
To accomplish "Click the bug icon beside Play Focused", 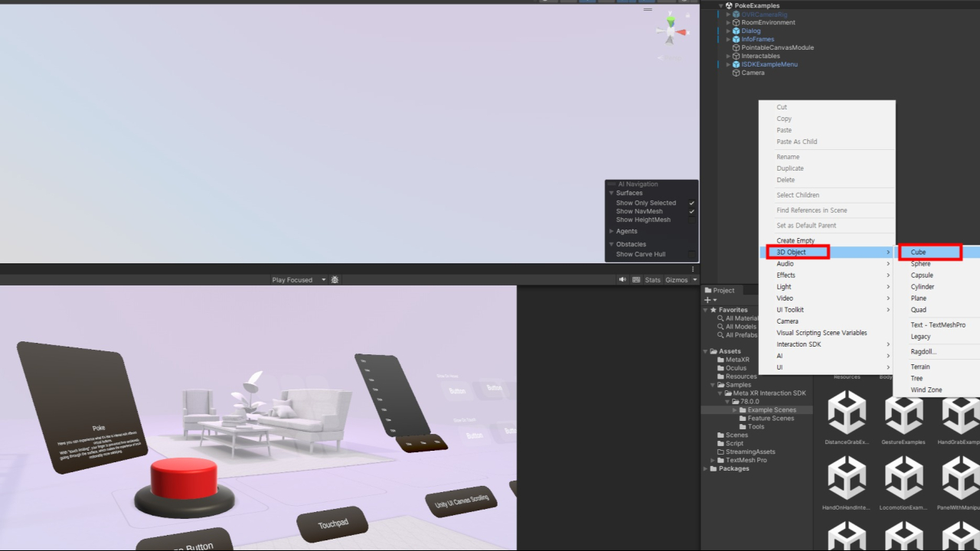I will point(335,280).
